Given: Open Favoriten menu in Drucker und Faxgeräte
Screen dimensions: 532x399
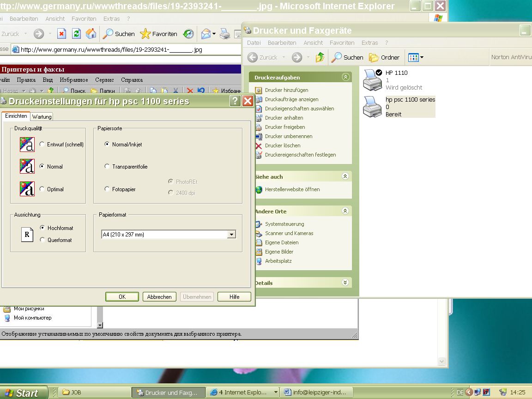Looking at the screenshot, I should (x=342, y=43).
